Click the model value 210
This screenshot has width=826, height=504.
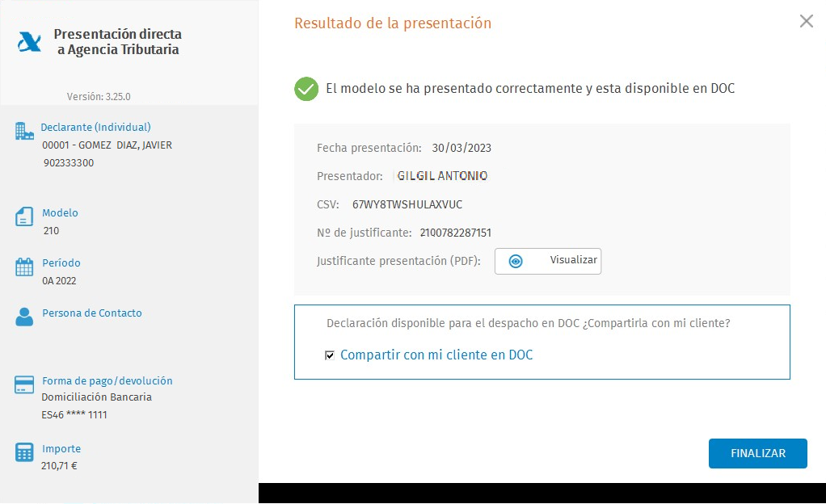(51, 231)
